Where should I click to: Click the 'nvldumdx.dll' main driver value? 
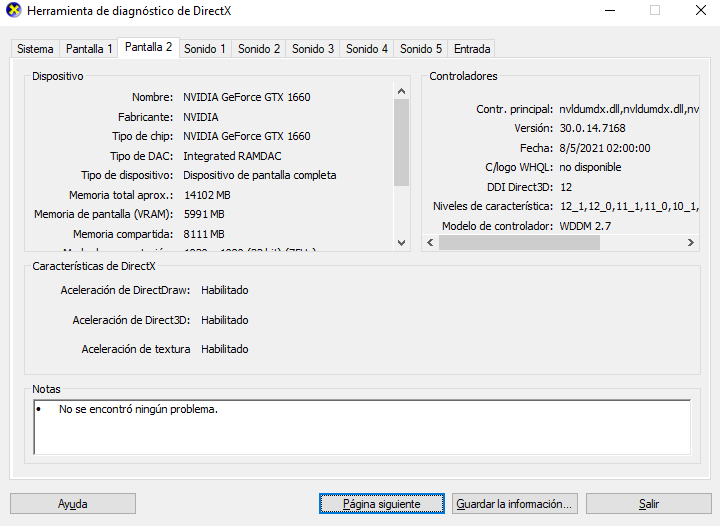(x=629, y=109)
